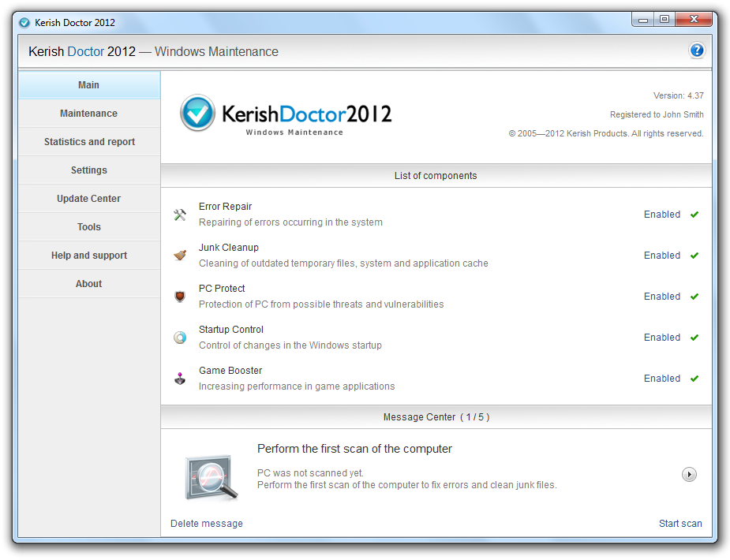Click the Start scan link

[679, 524]
